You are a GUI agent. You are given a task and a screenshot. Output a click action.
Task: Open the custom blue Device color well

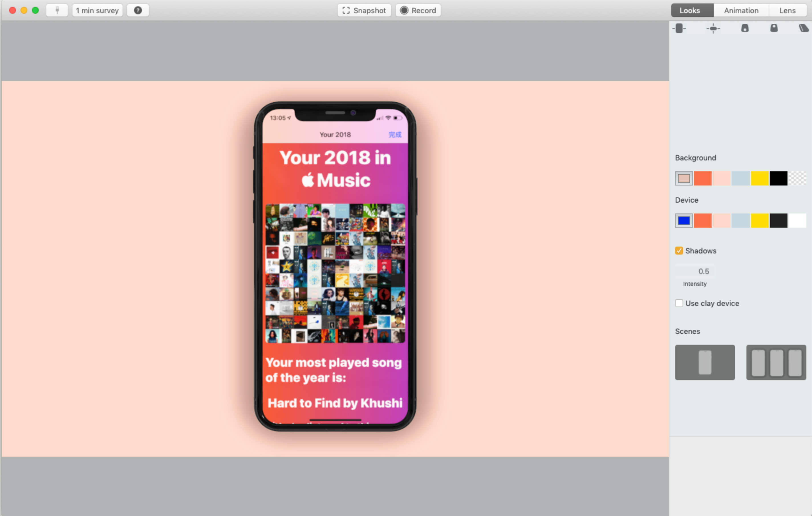pyautogui.click(x=684, y=220)
